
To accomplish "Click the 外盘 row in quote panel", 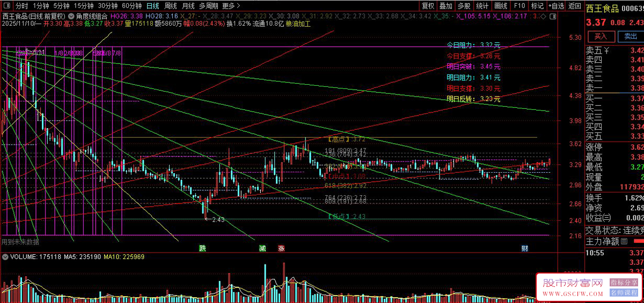I will [x=614, y=187].
